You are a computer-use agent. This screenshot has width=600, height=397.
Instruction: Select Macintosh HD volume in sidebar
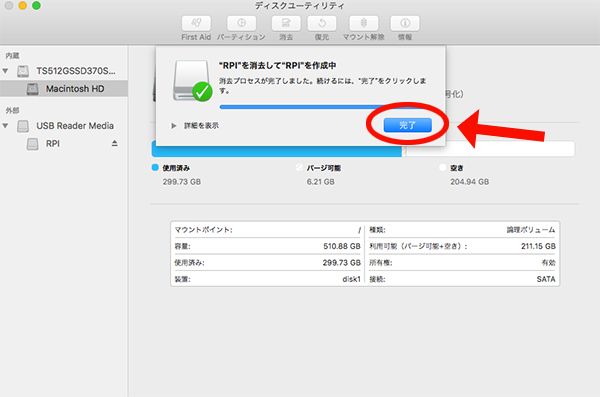(64, 89)
